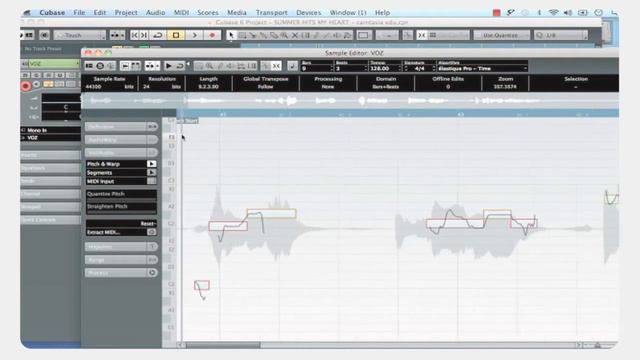Viewport: 640px width, 360px height.
Task: Select the Range Selection tool in project toolbar
Action: (242, 35)
